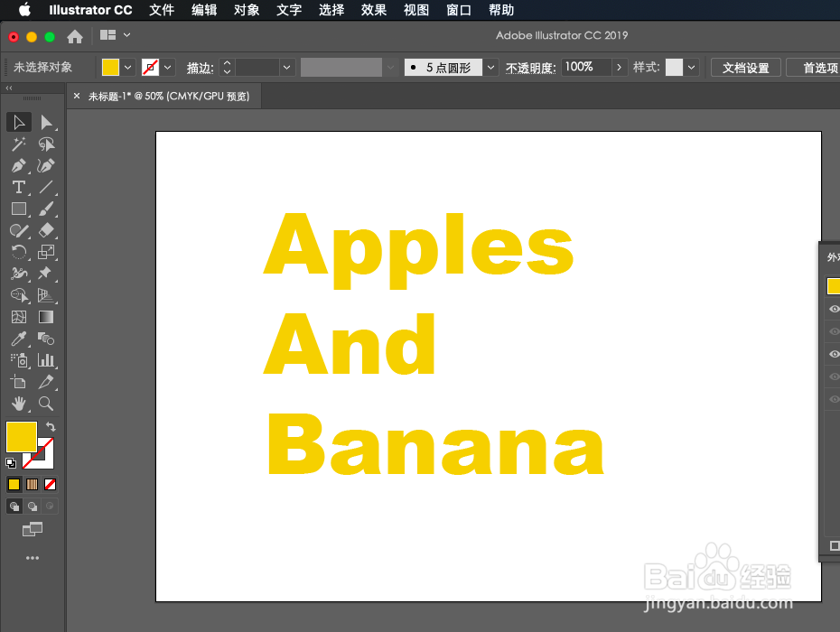Select the Eyedropper tool
The image size is (840, 632).
click(19, 339)
